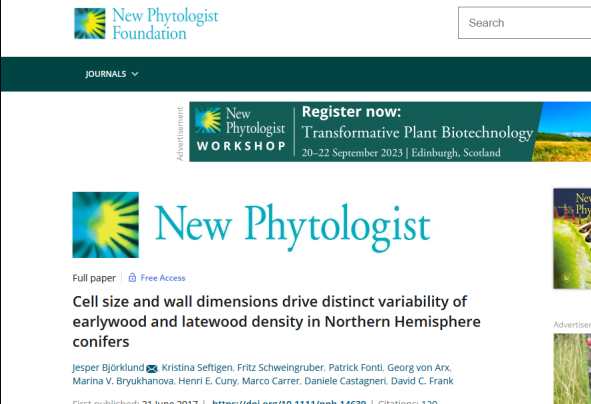Click the Free Access label
The width and height of the screenshot is (591, 404).
point(163,278)
